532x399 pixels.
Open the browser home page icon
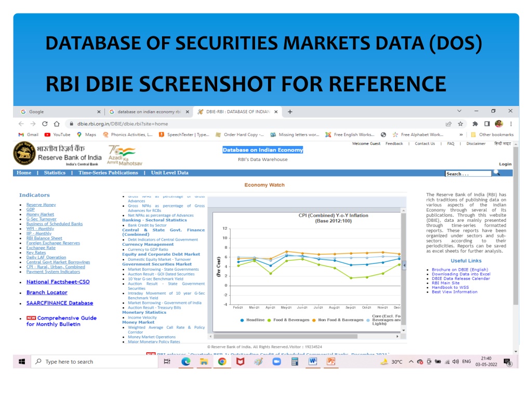tap(57, 124)
